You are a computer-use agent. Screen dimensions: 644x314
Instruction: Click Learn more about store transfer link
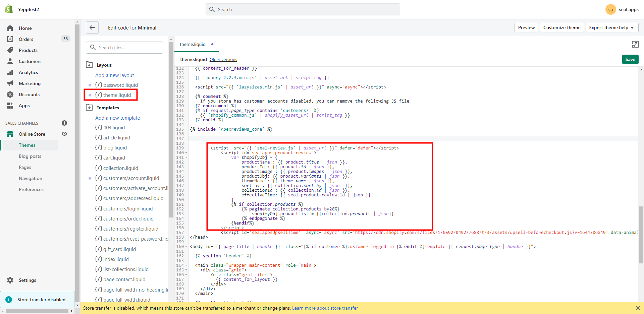[x=325, y=308]
